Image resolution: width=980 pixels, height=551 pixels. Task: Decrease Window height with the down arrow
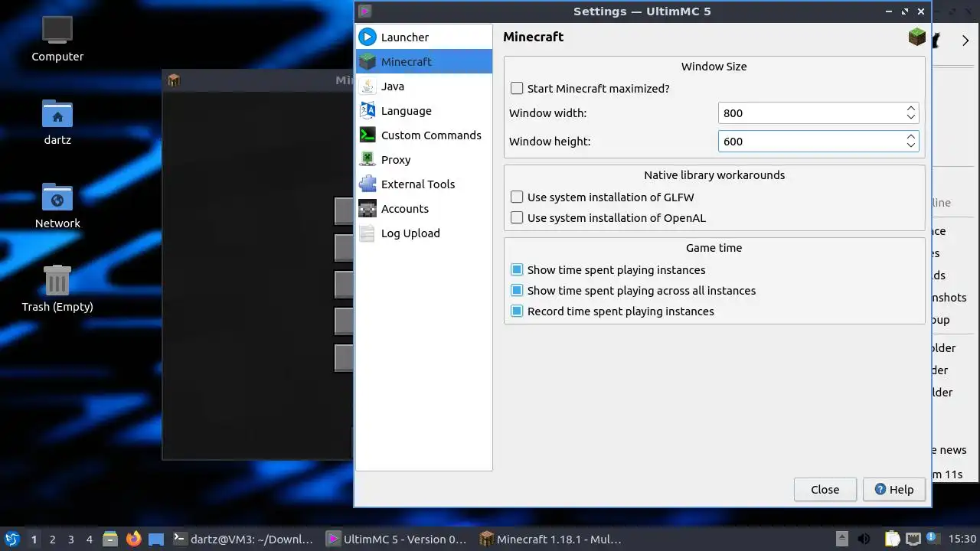910,145
